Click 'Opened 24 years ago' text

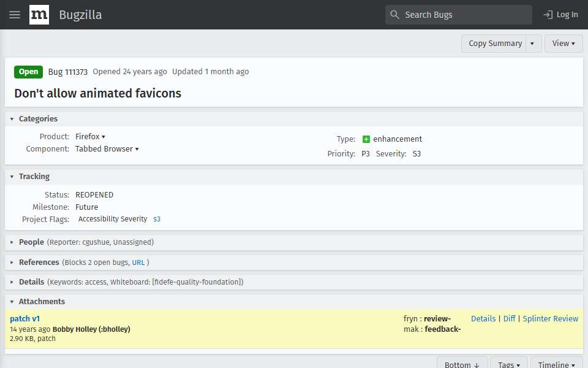(x=130, y=72)
